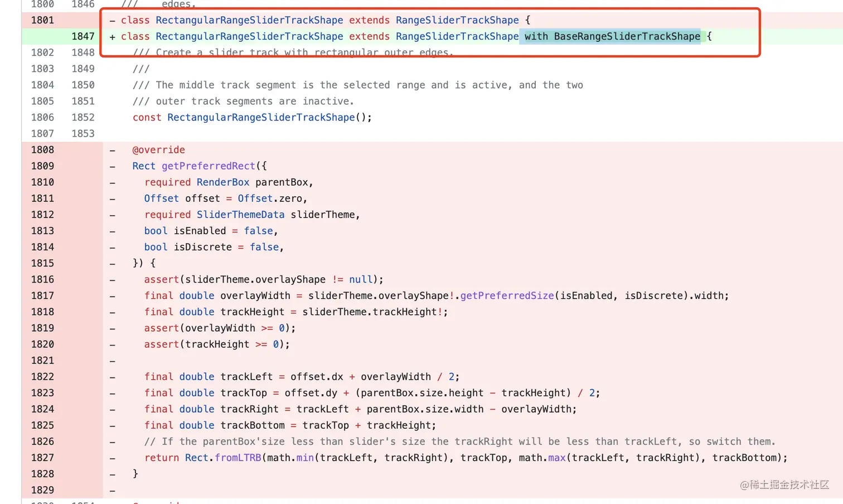Image resolution: width=843 pixels, height=504 pixels.
Task: Click the 'return Rect.fromLTRB' line
Action: pos(466,457)
